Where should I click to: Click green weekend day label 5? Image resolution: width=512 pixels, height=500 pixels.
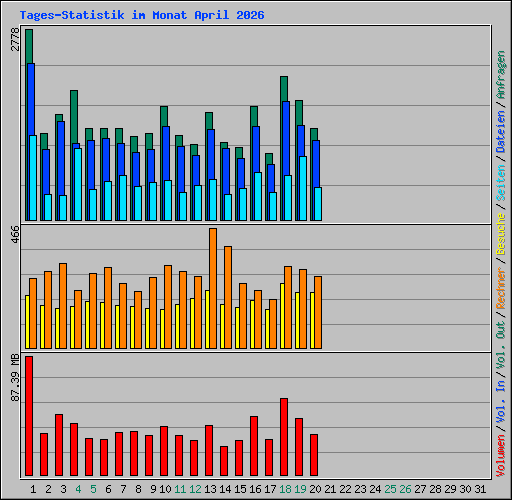pyautogui.click(x=93, y=489)
